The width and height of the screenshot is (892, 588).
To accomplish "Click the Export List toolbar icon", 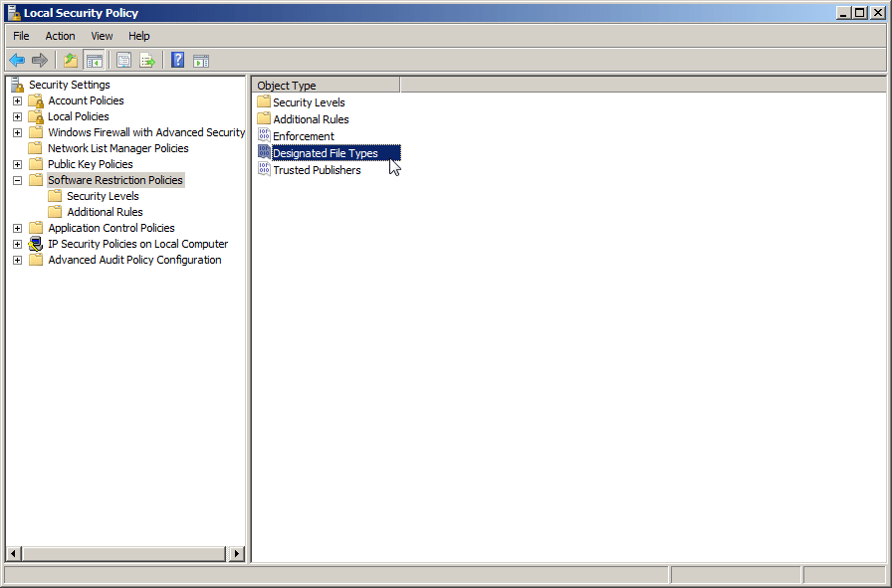I will click(x=147, y=60).
